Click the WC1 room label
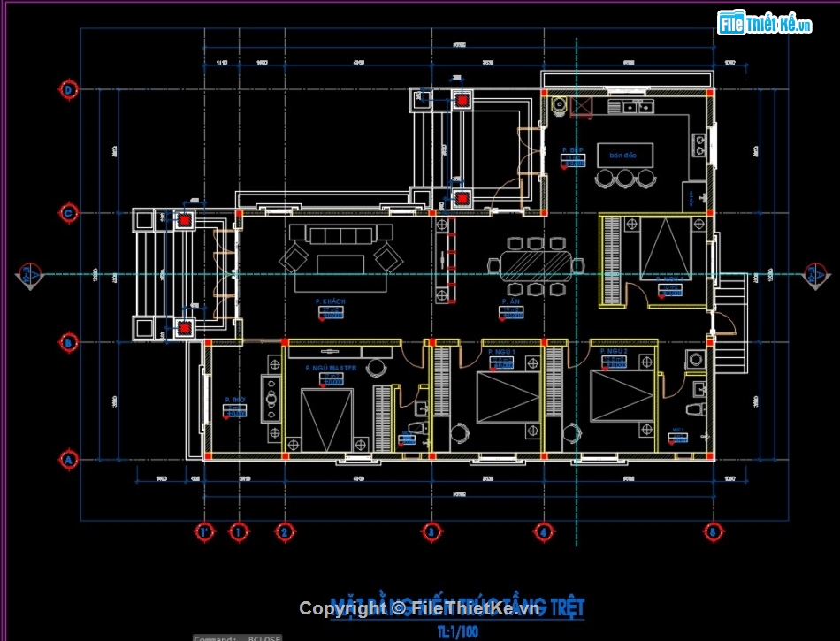The height and width of the screenshot is (641, 840). point(679,430)
